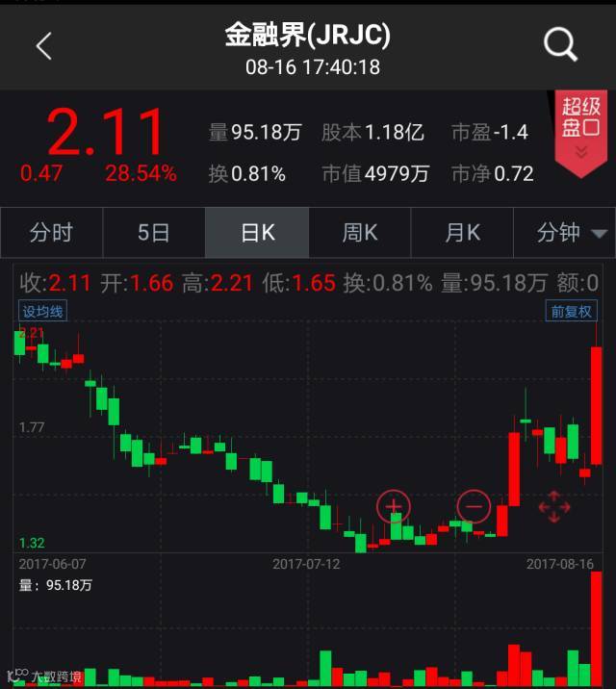Select the 日K tab
The height and width of the screenshot is (689, 616).
(x=257, y=233)
